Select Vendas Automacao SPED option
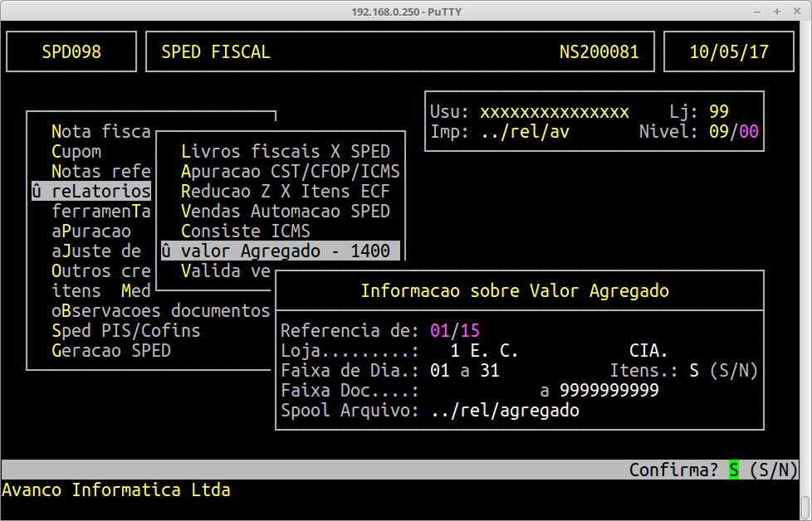 [285, 212]
